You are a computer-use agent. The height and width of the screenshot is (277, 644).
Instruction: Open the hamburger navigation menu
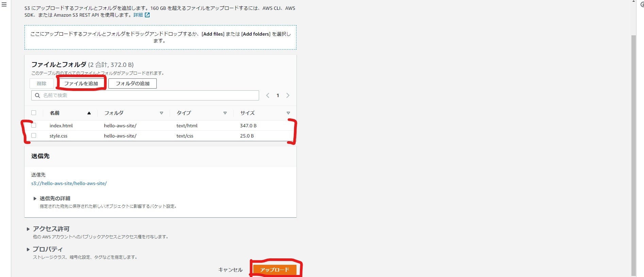click(x=4, y=5)
